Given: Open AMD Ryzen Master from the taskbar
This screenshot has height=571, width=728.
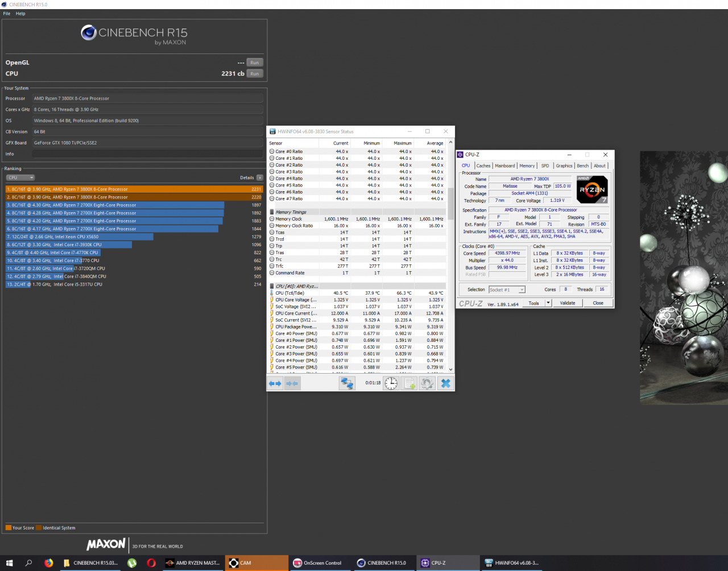Looking at the screenshot, I should tap(193, 563).
